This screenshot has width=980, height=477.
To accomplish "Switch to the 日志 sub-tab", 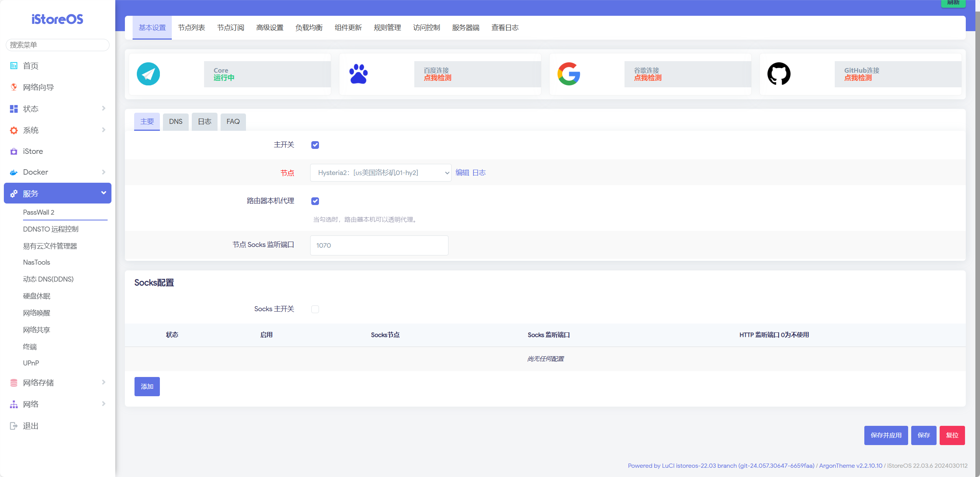I will point(204,122).
